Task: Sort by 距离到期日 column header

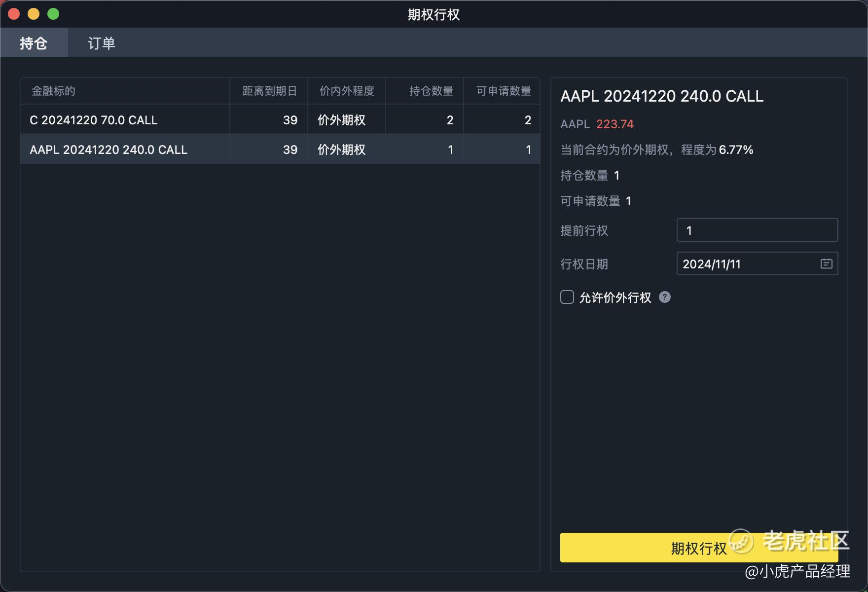Action: 269,91
